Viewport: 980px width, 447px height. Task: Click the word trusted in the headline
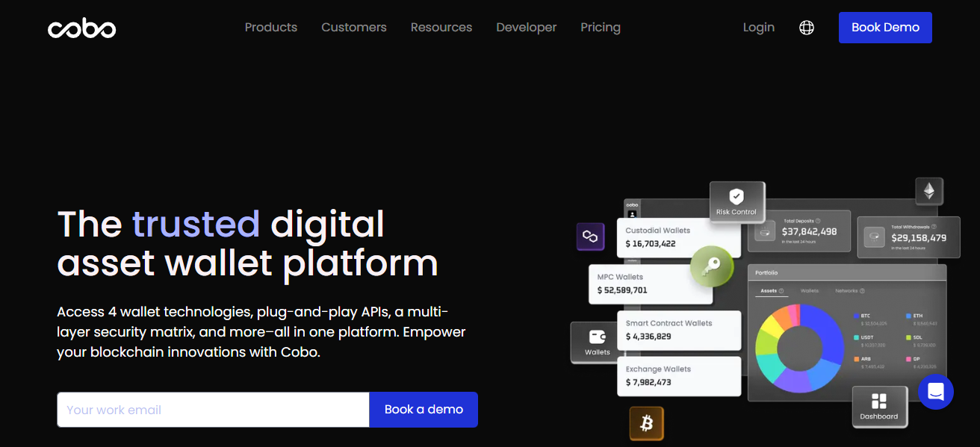pyautogui.click(x=196, y=223)
